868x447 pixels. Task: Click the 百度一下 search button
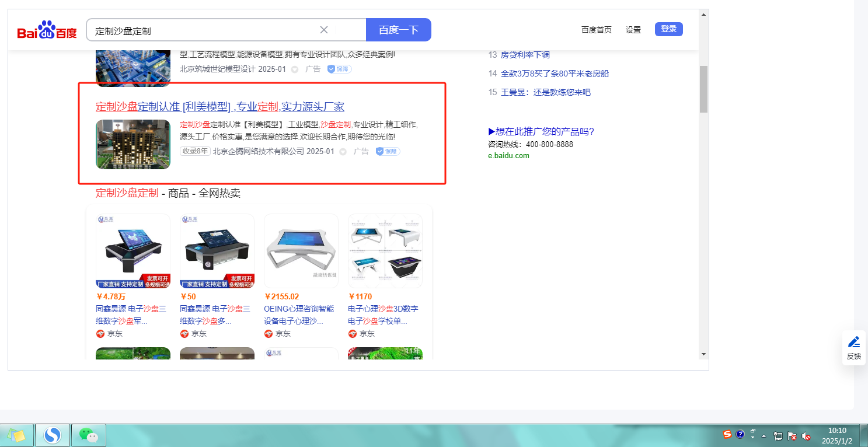[x=398, y=30]
